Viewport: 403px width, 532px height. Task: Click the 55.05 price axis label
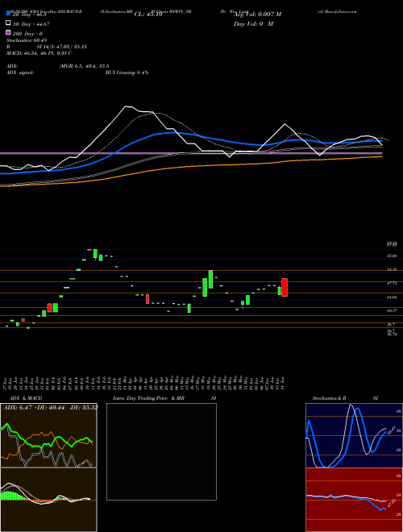tap(392, 256)
